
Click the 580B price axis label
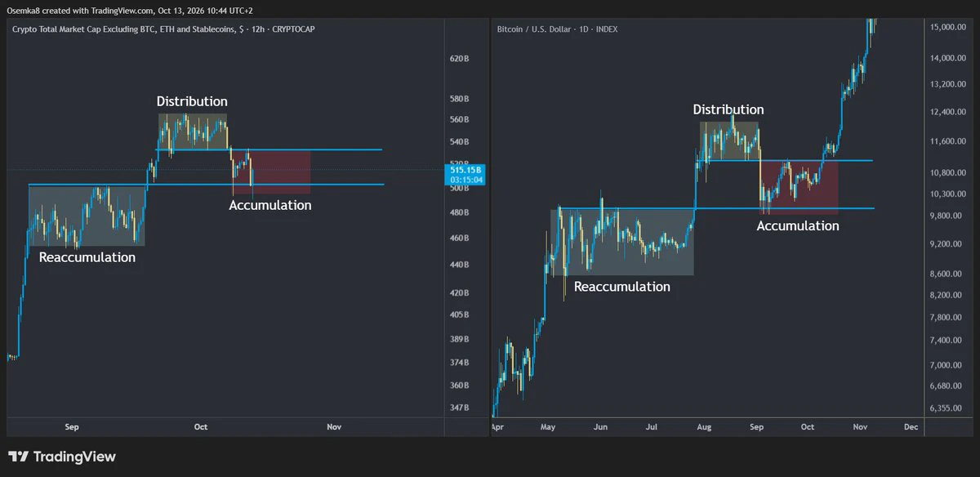[x=459, y=99]
